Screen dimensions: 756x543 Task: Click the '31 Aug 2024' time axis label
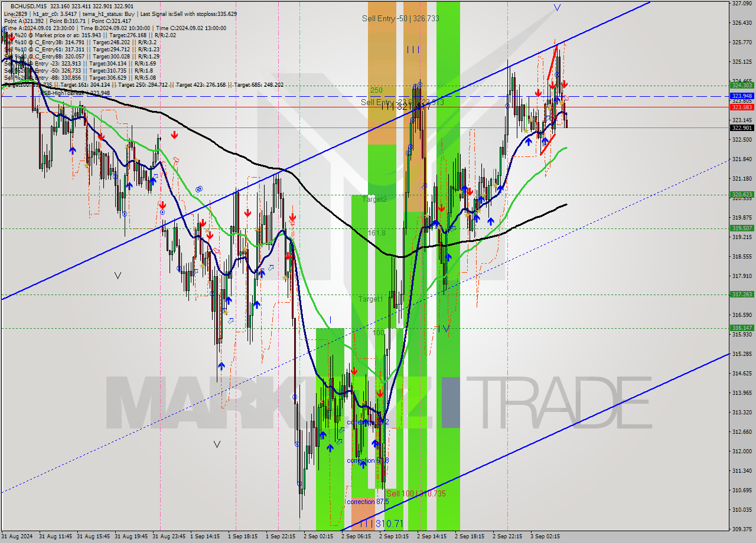click(x=17, y=537)
